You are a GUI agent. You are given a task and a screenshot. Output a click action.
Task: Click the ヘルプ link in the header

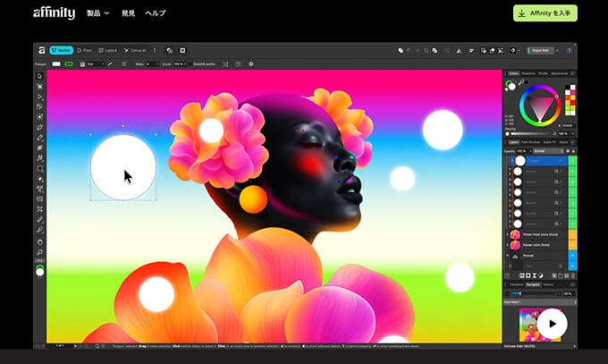coord(156,13)
